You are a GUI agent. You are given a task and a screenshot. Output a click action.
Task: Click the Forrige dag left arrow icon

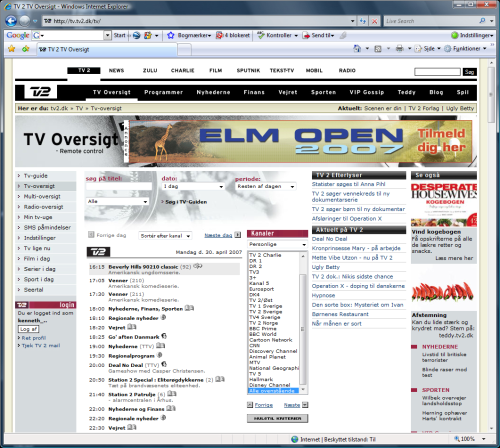91,234
